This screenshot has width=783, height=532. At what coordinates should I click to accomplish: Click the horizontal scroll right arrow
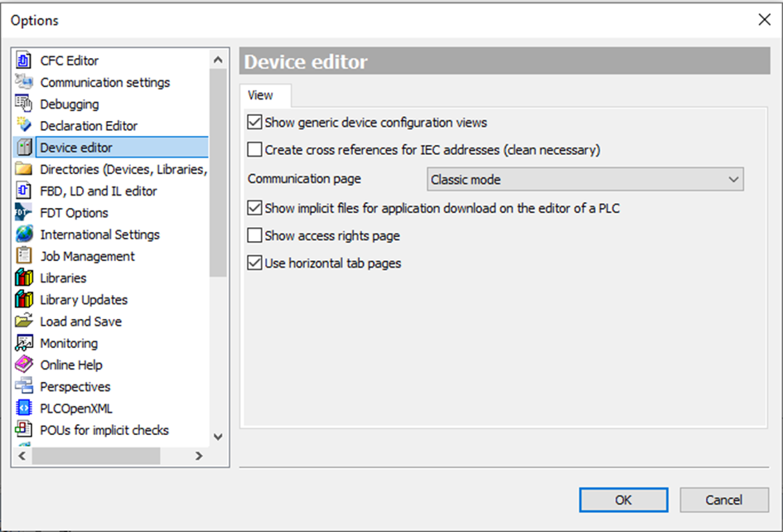pyautogui.click(x=199, y=456)
